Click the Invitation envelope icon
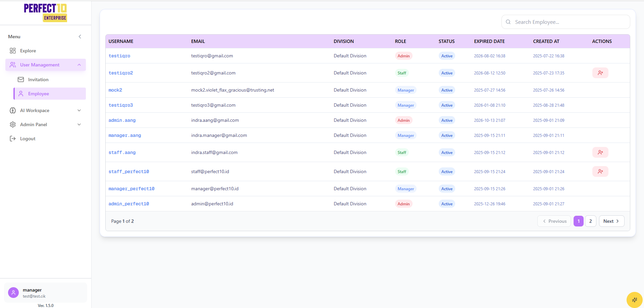 click(x=21, y=80)
